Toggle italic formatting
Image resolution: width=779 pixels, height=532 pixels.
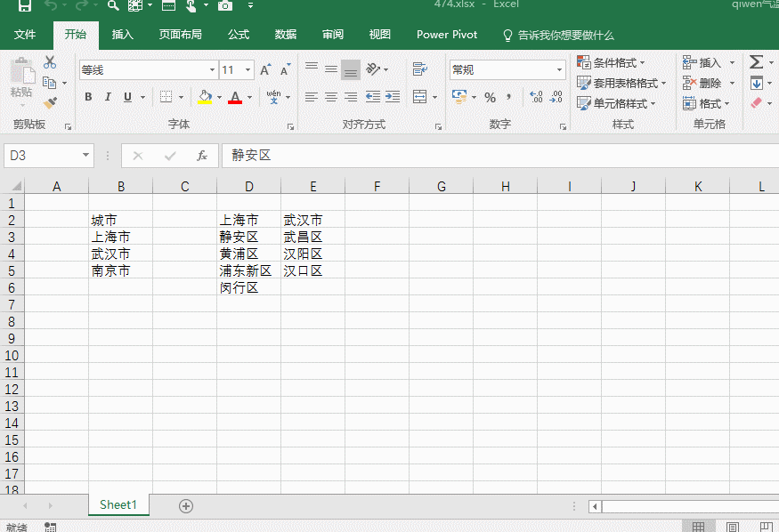coord(106,97)
